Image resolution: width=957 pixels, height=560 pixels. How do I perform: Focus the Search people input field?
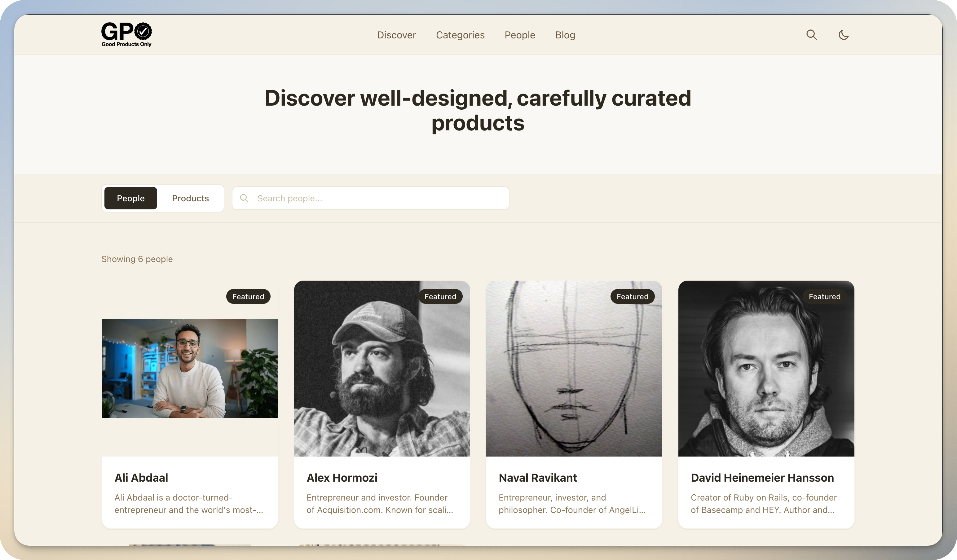pos(370,198)
